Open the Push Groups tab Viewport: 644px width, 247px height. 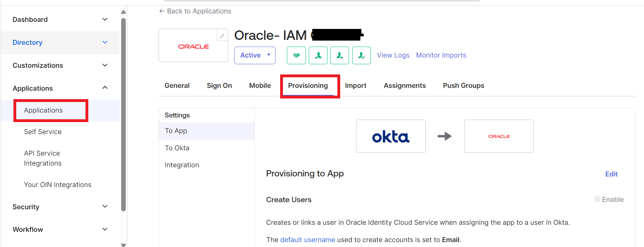tap(463, 85)
